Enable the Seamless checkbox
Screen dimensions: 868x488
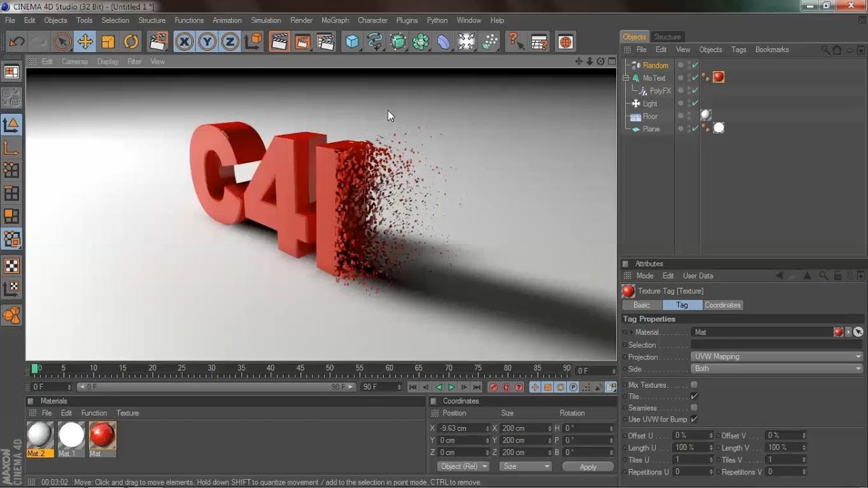click(x=694, y=408)
